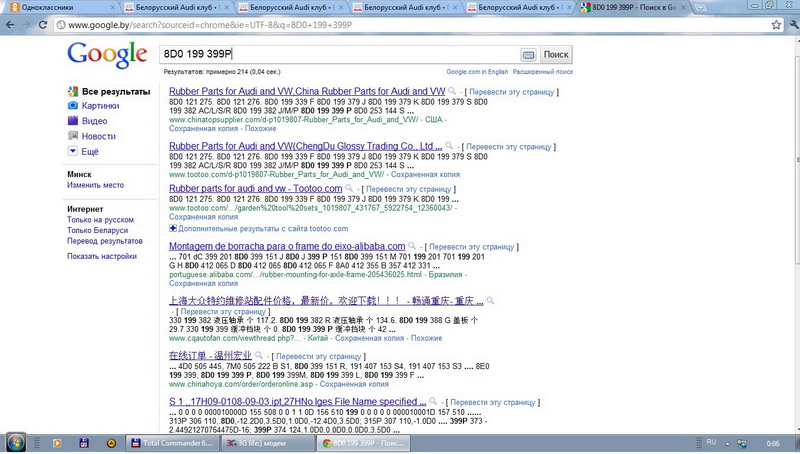
Task: Close the 8D0 199 399P search tab
Action: [x=684, y=7]
